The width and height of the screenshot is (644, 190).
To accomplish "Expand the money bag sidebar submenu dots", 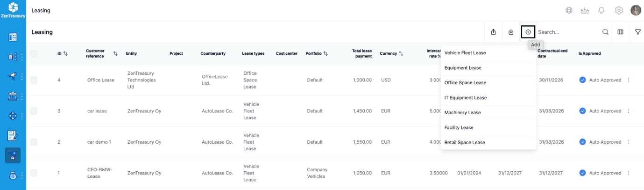I will point(22,175).
